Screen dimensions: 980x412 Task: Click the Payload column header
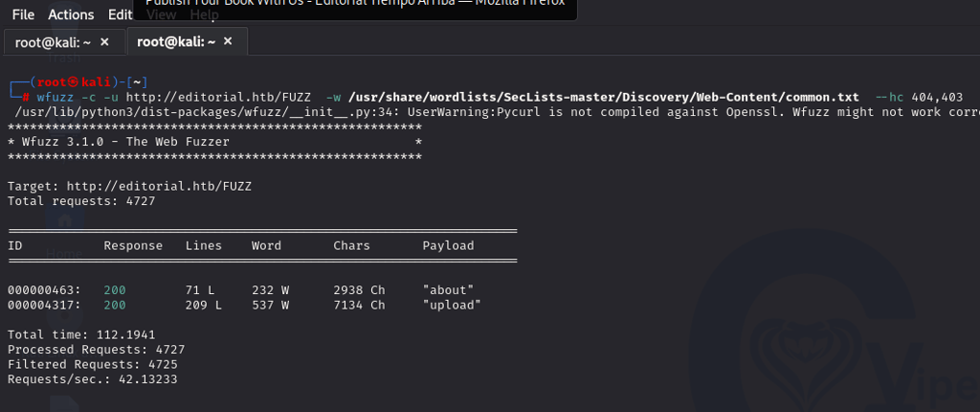pos(448,245)
